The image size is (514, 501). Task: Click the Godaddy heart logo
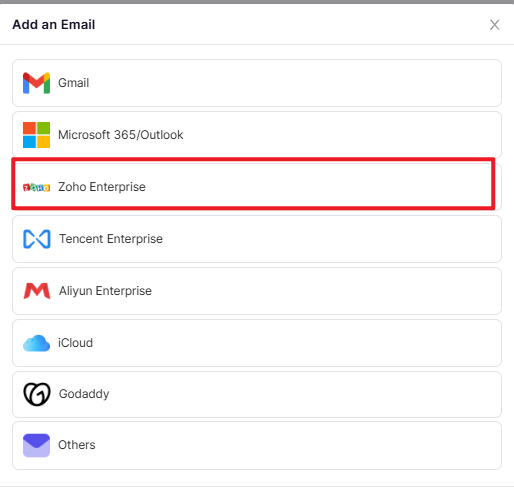(37, 394)
